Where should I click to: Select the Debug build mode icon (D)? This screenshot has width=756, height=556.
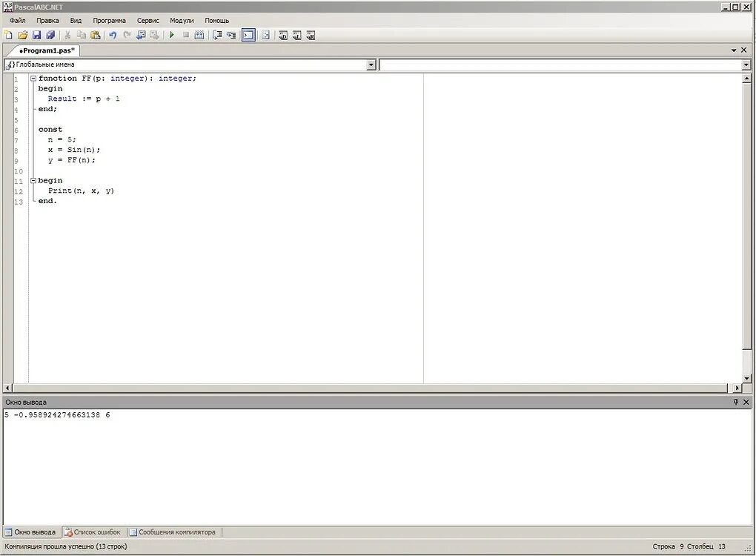[283, 35]
